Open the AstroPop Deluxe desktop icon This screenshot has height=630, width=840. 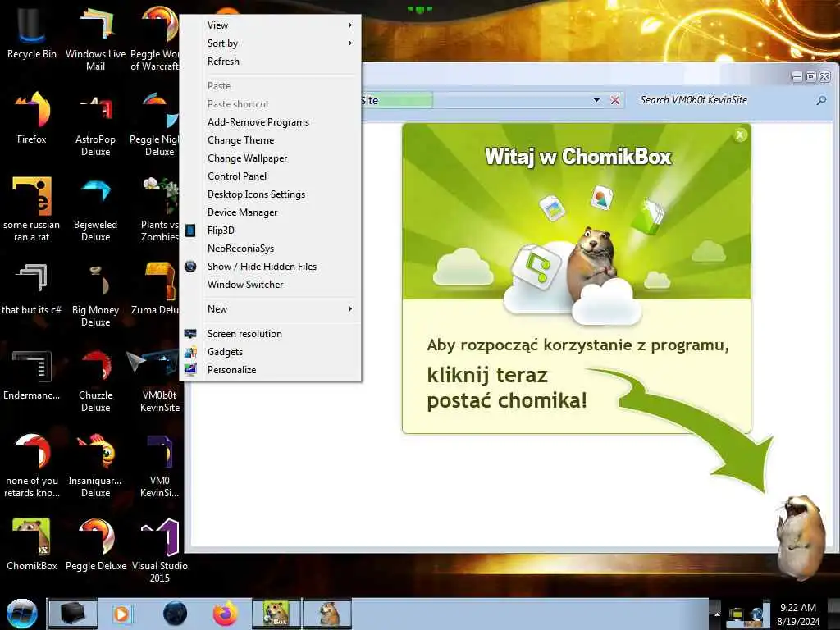click(95, 125)
